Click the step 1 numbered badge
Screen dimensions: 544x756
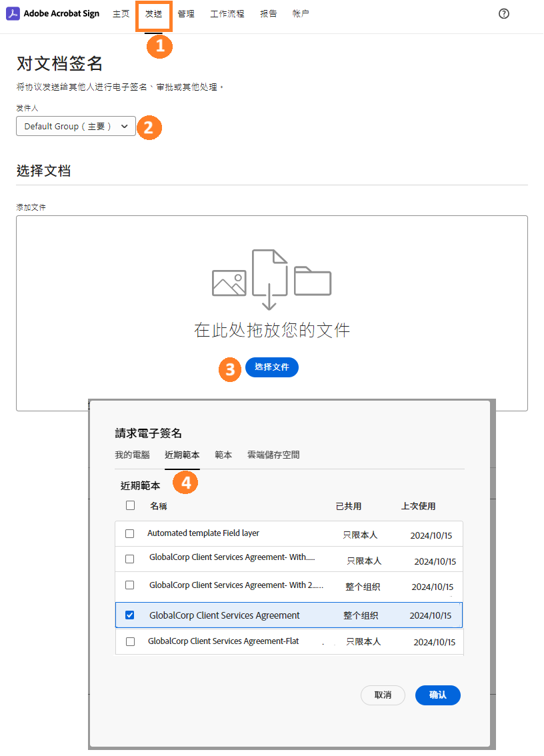[159, 47]
